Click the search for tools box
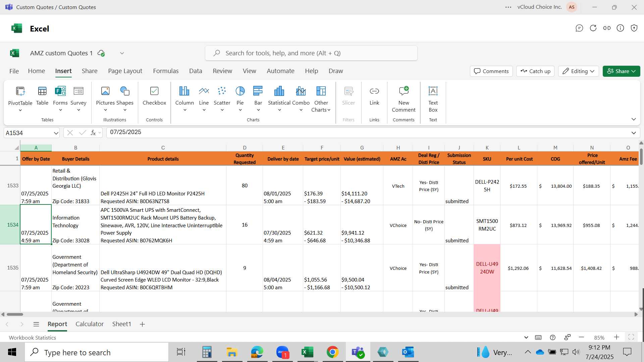This screenshot has height=362, width=644. click(311, 53)
